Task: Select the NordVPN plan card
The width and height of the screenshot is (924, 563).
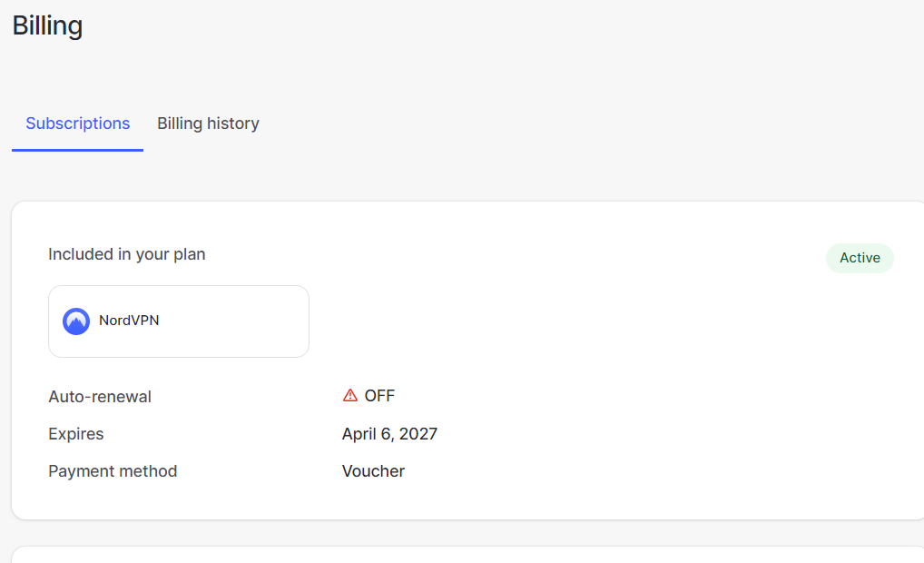Action: tap(179, 321)
